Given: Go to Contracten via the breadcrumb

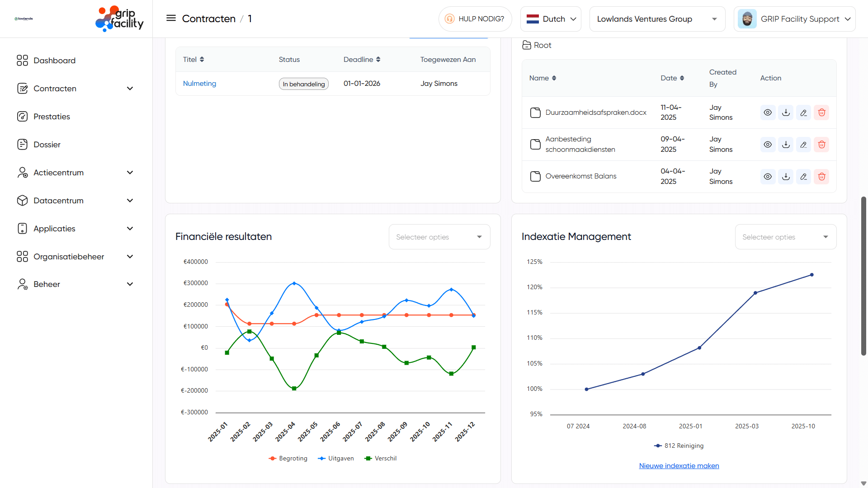Looking at the screenshot, I should click(209, 19).
